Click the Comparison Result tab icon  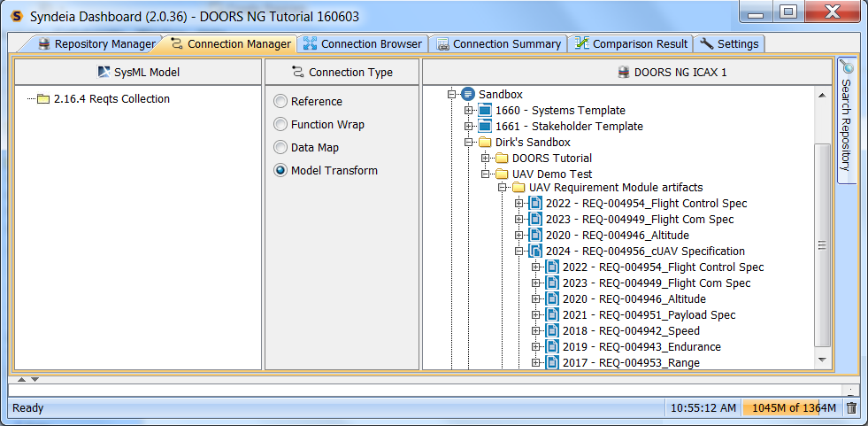[581, 43]
